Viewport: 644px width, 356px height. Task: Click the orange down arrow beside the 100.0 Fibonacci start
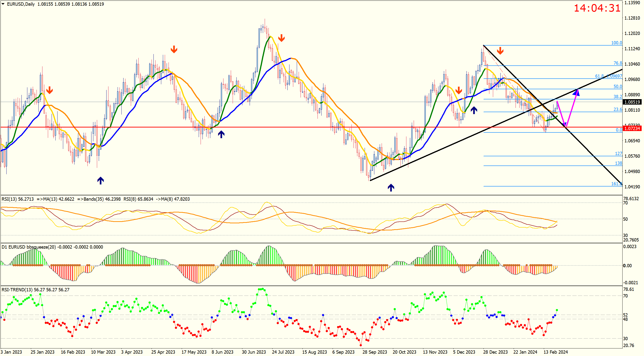point(500,51)
